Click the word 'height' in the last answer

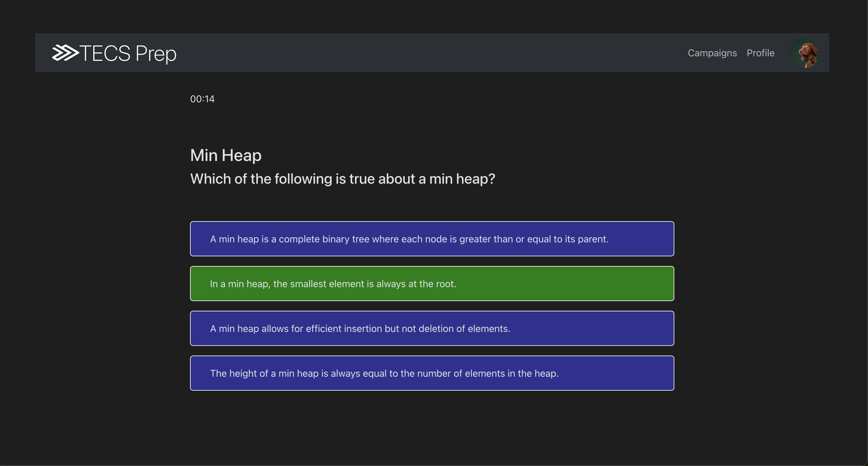[x=243, y=374]
